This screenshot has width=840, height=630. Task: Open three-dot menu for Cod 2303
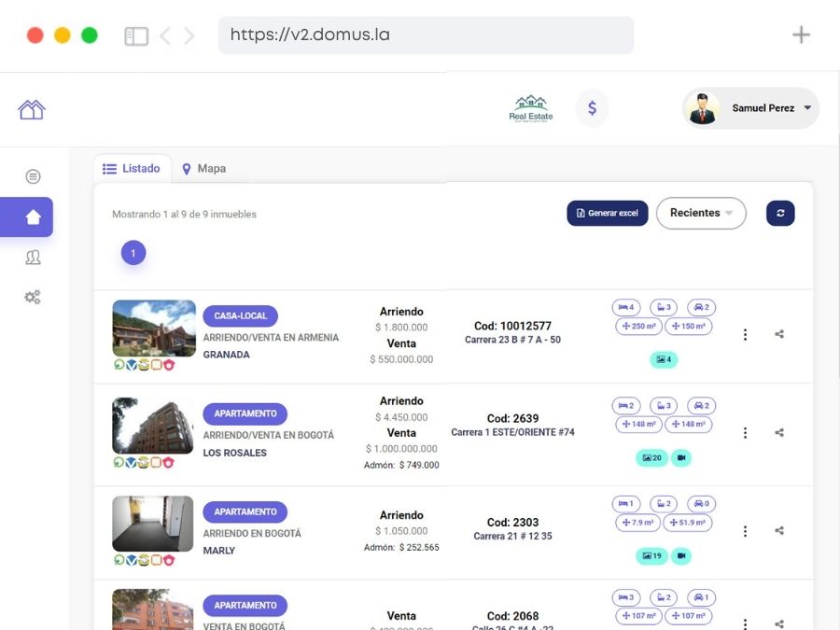point(745,531)
